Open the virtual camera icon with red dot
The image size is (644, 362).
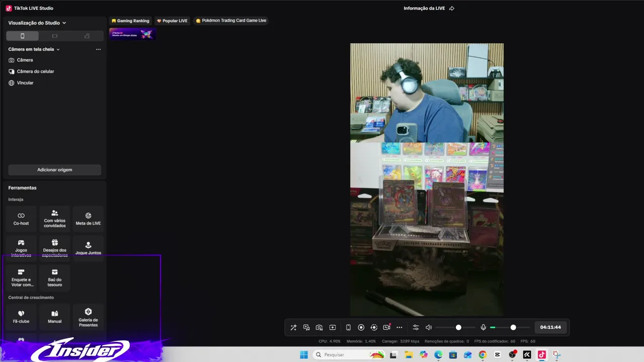click(387, 327)
